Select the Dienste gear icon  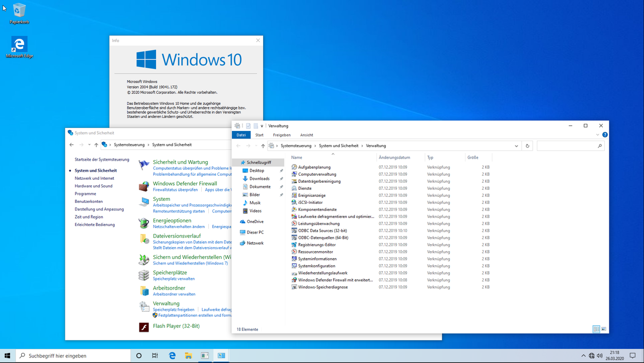(294, 188)
